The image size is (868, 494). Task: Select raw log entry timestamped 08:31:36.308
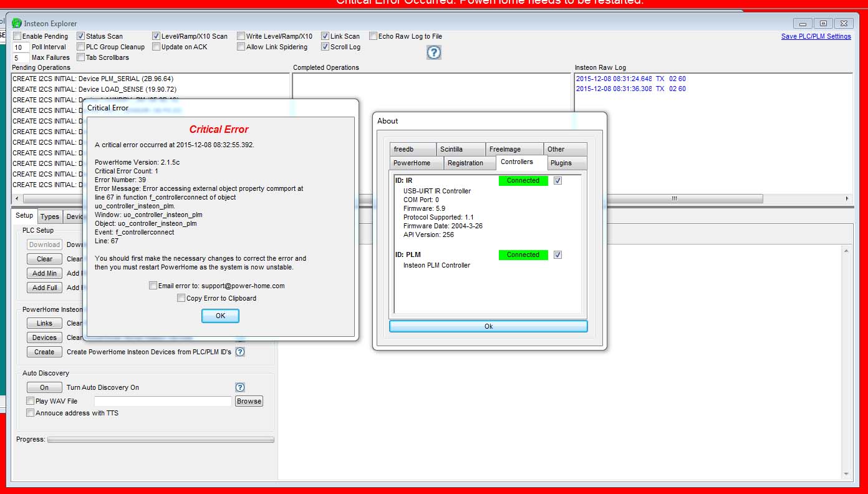coord(631,89)
